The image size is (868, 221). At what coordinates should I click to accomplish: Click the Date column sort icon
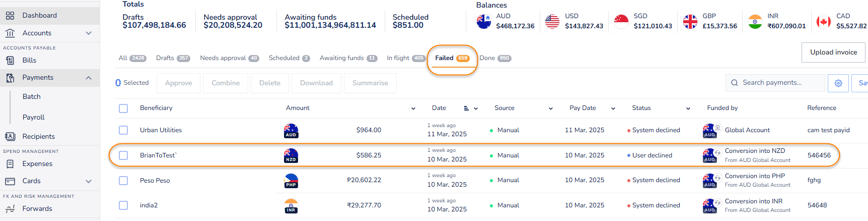[466, 108]
